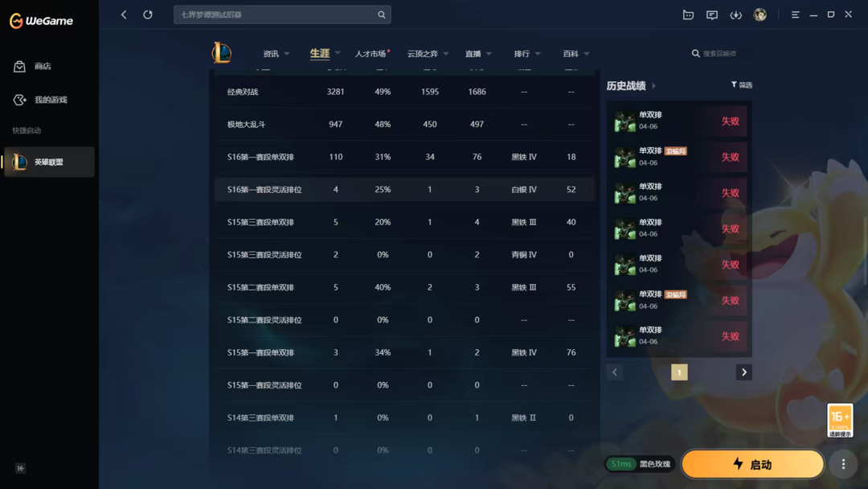Select 商店 in the left sidebar
Screen dimensions: 868x489
click(43, 67)
